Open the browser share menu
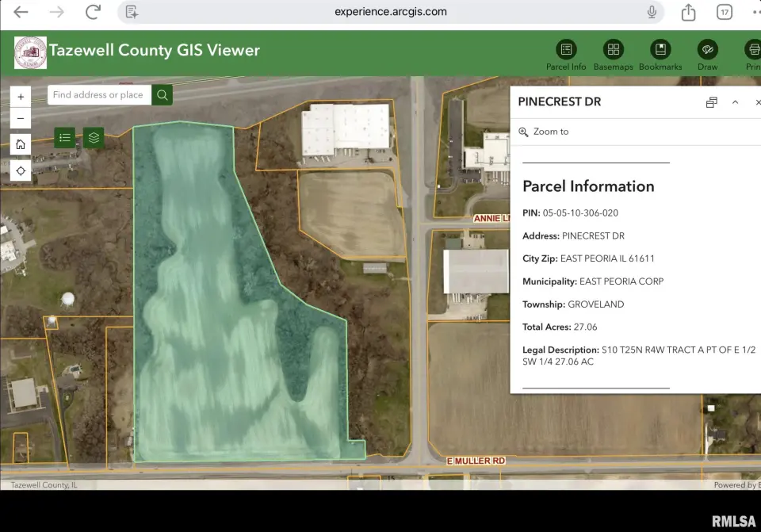 688,12
